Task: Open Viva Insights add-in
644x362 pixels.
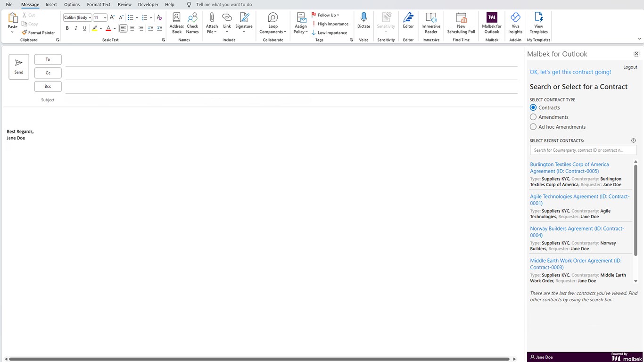Action: tap(515, 23)
